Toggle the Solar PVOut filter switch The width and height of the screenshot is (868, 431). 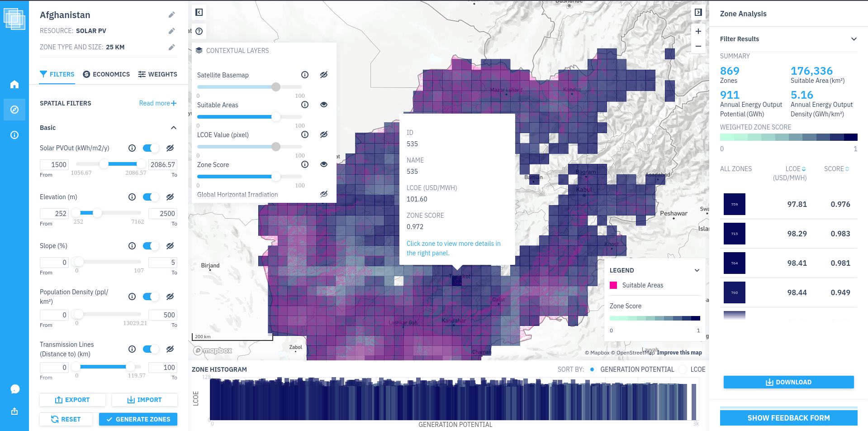tap(151, 148)
